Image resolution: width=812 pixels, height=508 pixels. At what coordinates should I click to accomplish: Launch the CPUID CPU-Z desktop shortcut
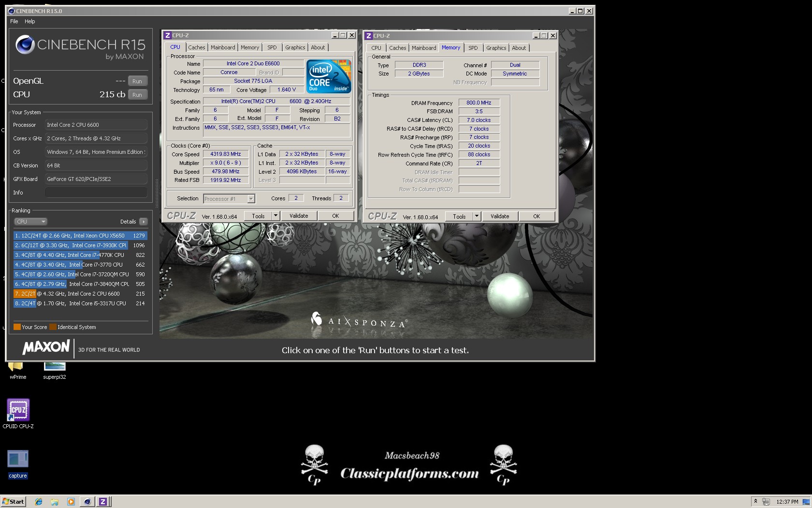click(x=18, y=414)
